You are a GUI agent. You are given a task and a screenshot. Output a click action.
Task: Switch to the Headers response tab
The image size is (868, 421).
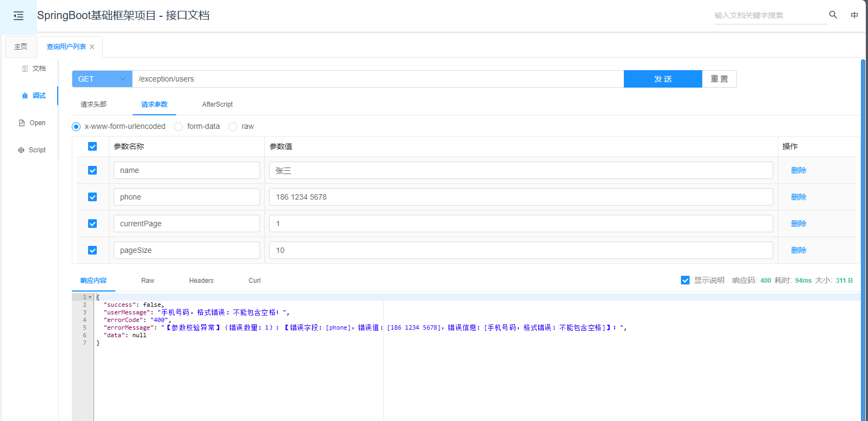pyautogui.click(x=201, y=281)
